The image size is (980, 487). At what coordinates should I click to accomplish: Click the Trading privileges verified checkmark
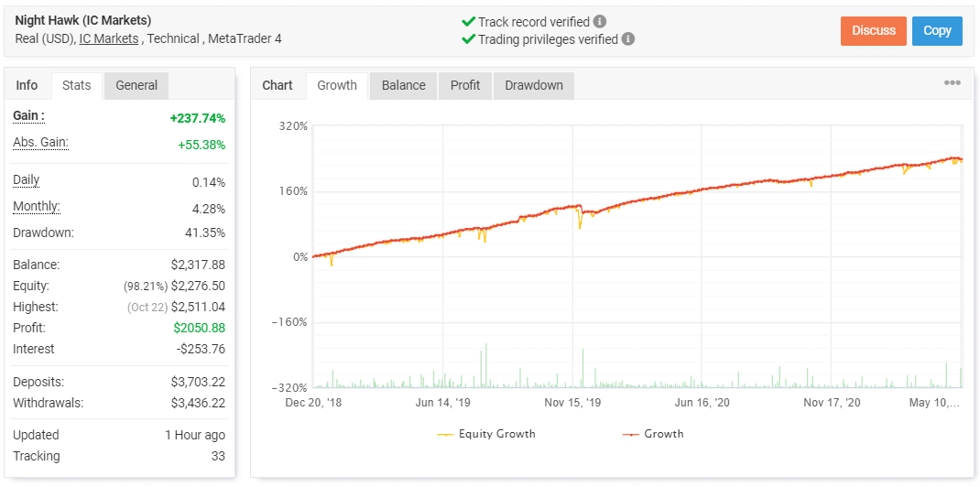[x=469, y=39]
